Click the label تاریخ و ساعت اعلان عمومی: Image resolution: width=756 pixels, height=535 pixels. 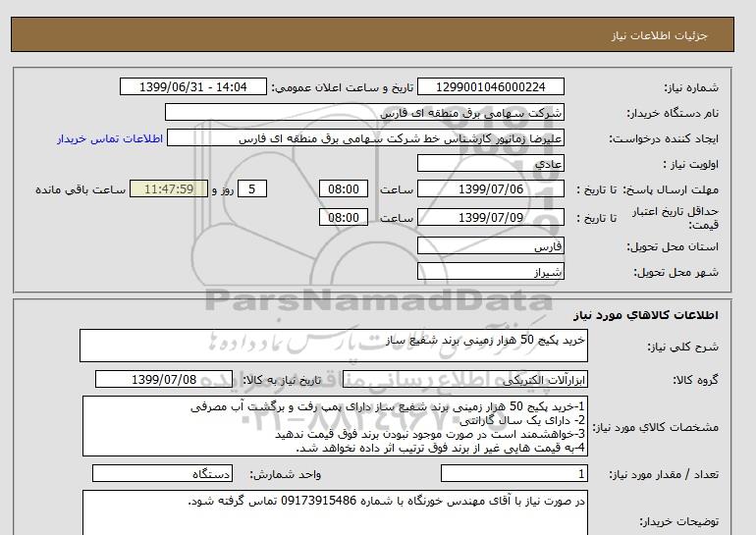(x=343, y=87)
